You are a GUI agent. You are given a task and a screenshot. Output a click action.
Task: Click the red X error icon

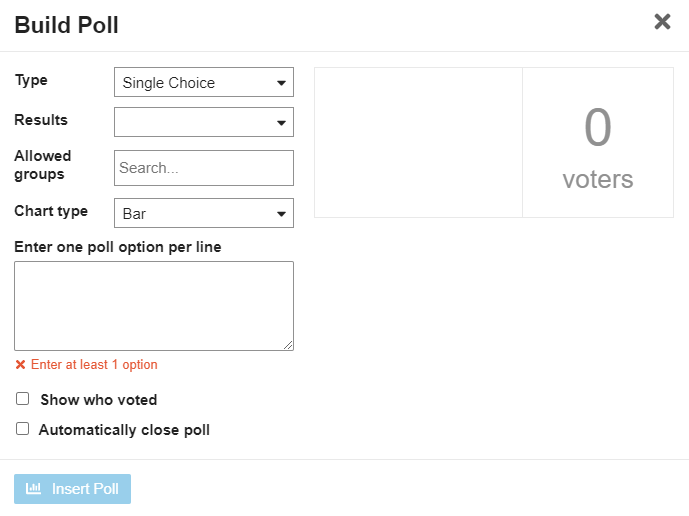click(x=20, y=364)
